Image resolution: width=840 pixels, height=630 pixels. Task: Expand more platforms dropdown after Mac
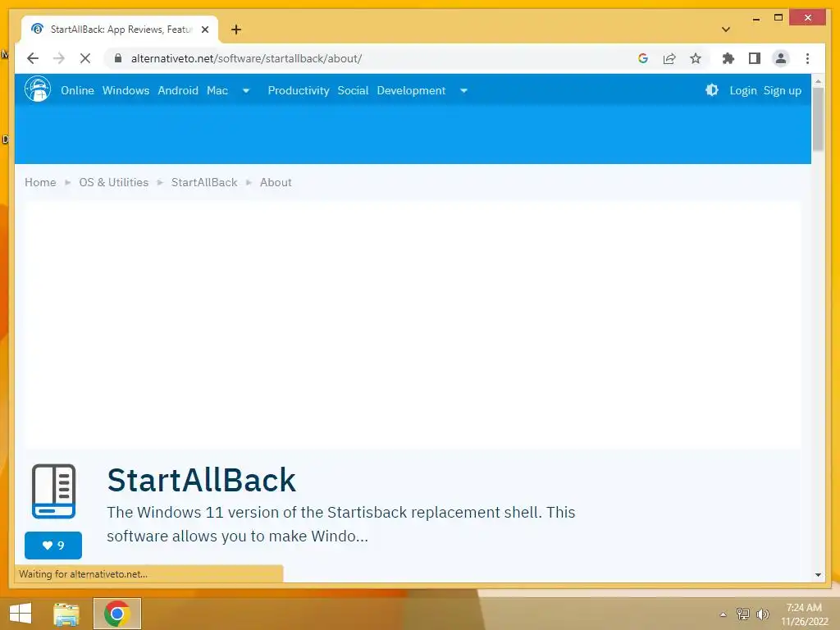pyautogui.click(x=246, y=90)
